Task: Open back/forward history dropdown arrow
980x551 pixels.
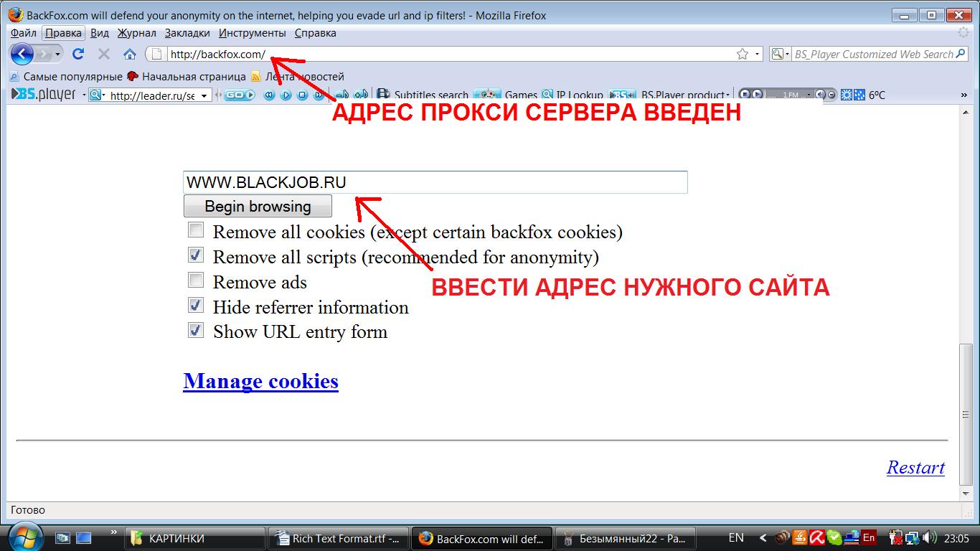Action: 58,54
